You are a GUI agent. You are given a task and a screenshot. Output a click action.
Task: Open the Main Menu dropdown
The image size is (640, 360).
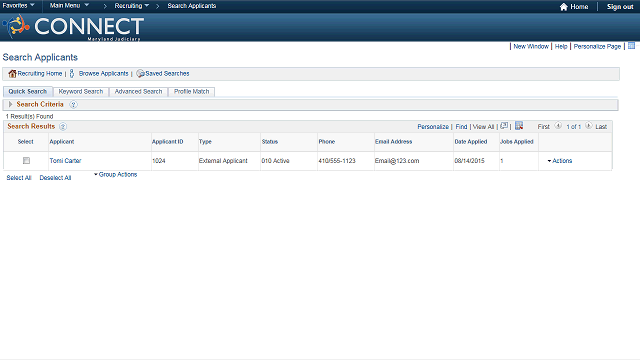[69, 6]
